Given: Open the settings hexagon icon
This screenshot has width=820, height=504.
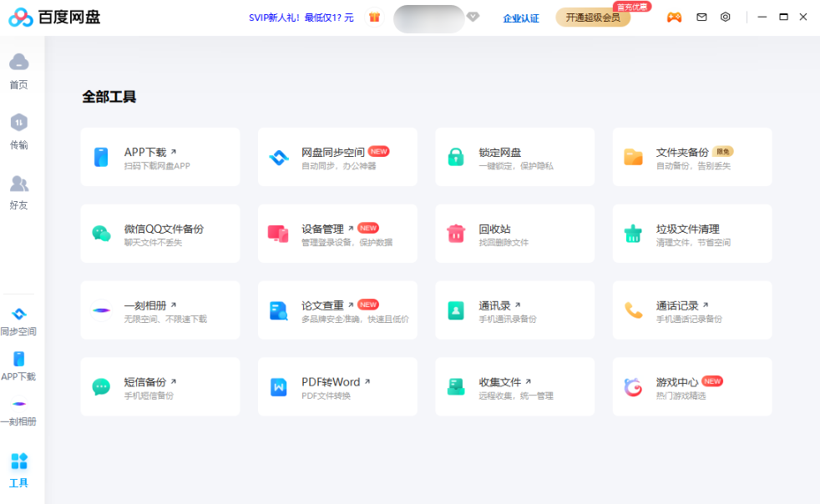Looking at the screenshot, I should (726, 17).
